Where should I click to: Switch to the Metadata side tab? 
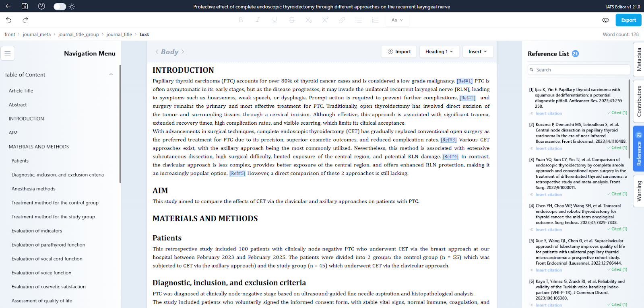(639, 60)
